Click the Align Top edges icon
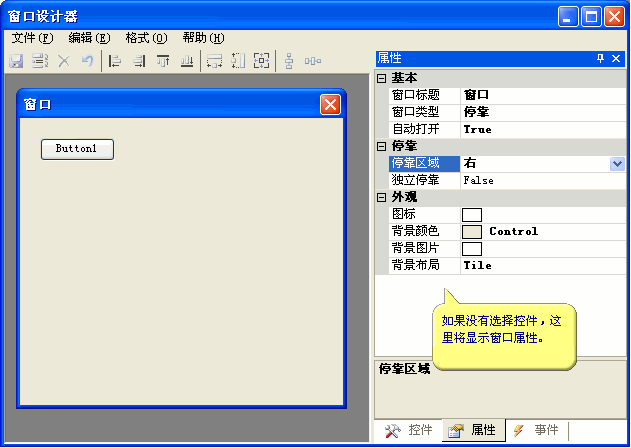This screenshot has height=448, width=631. [163, 61]
